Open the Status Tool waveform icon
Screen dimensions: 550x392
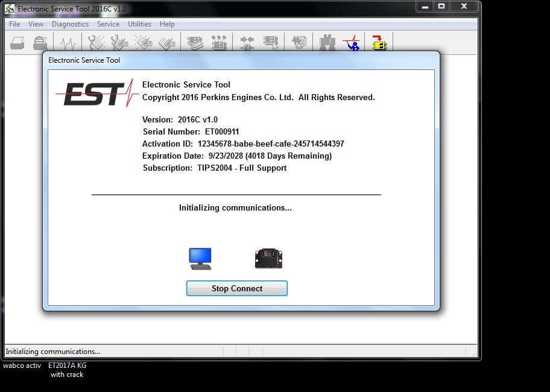coord(68,44)
